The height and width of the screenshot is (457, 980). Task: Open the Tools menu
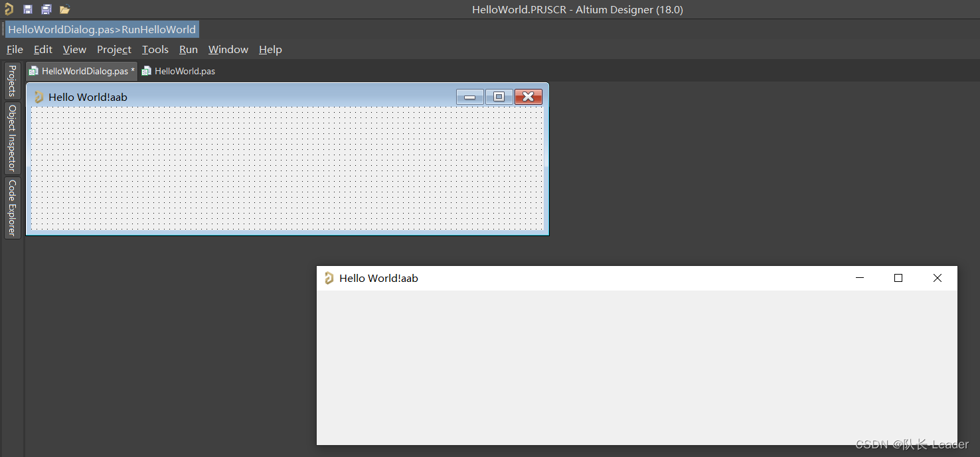click(x=155, y=50)
